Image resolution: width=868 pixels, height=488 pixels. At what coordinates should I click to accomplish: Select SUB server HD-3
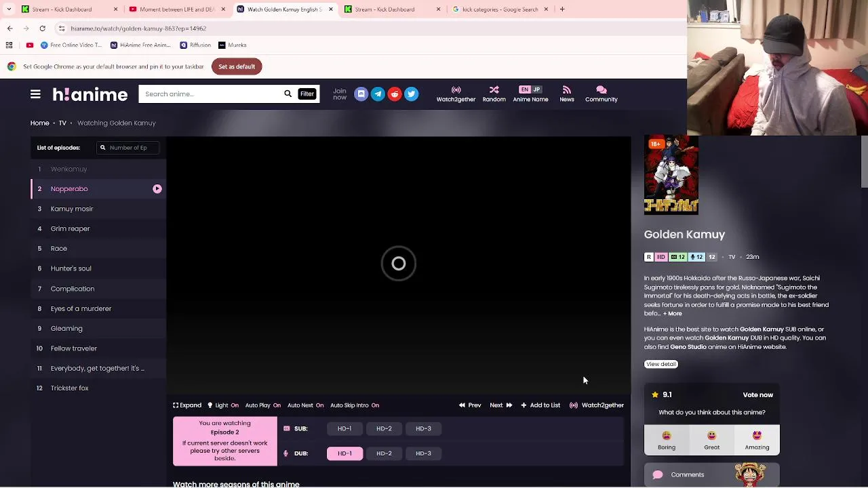423,428
